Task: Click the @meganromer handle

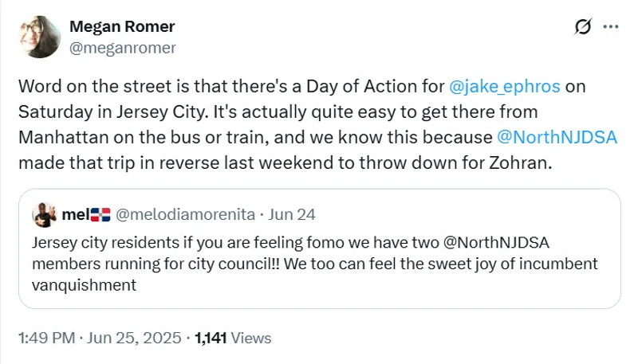Action: tap(123, 47)
